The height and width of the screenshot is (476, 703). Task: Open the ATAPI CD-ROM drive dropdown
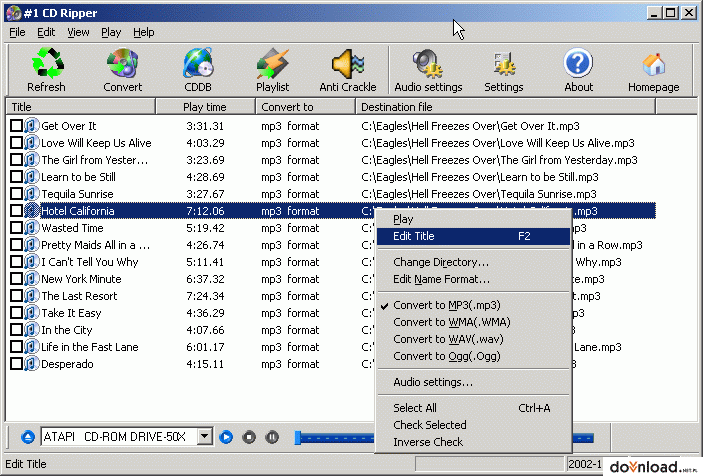[204, 437]
